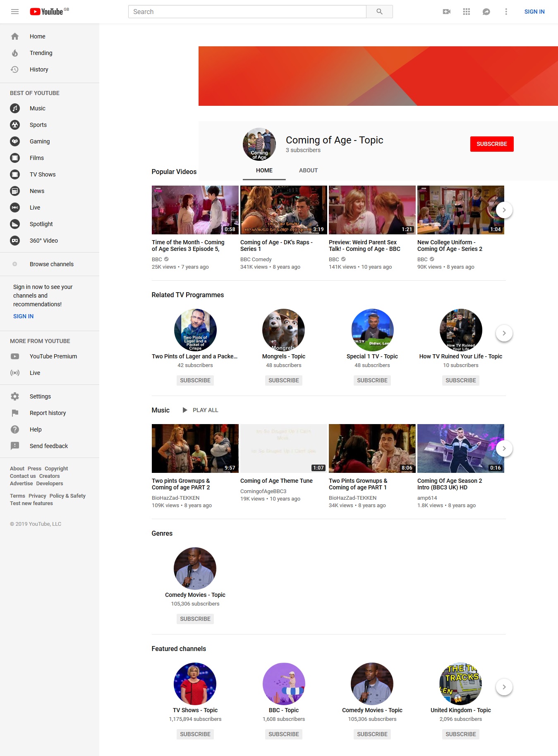Click the red SUBSCRIBE button
The image size is (558, 756).
point(492,144)
